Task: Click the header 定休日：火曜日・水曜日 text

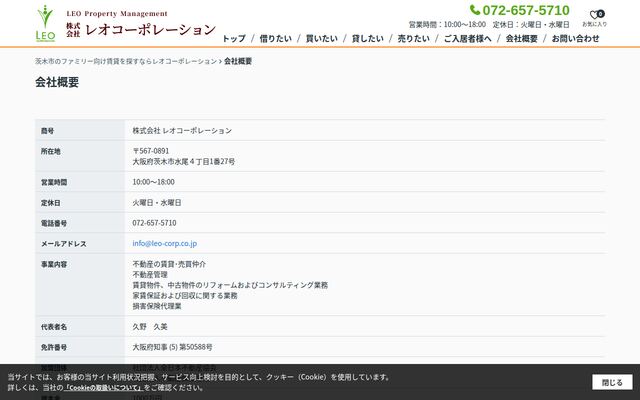Action: point(531,24)
